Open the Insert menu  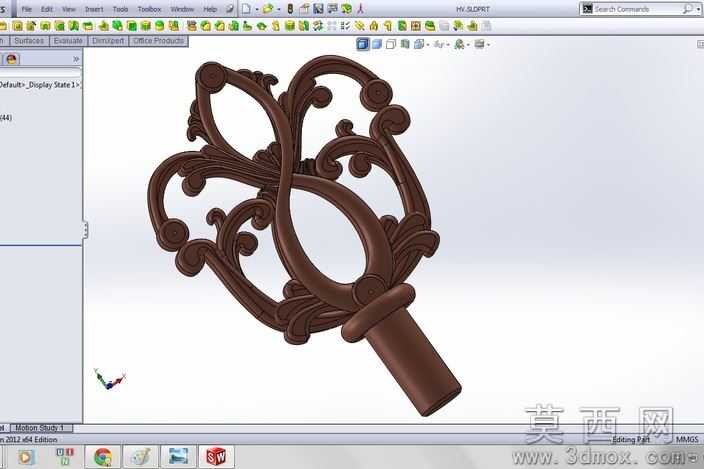[x=94, y=9]
